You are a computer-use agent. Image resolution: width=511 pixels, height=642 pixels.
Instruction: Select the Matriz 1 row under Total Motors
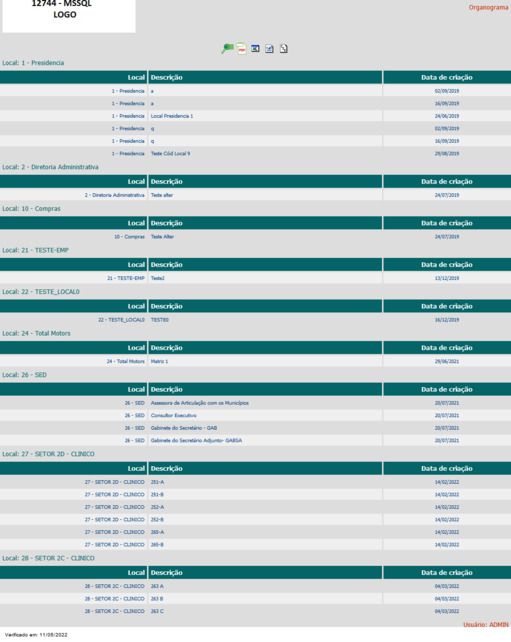tap(256, 361)
